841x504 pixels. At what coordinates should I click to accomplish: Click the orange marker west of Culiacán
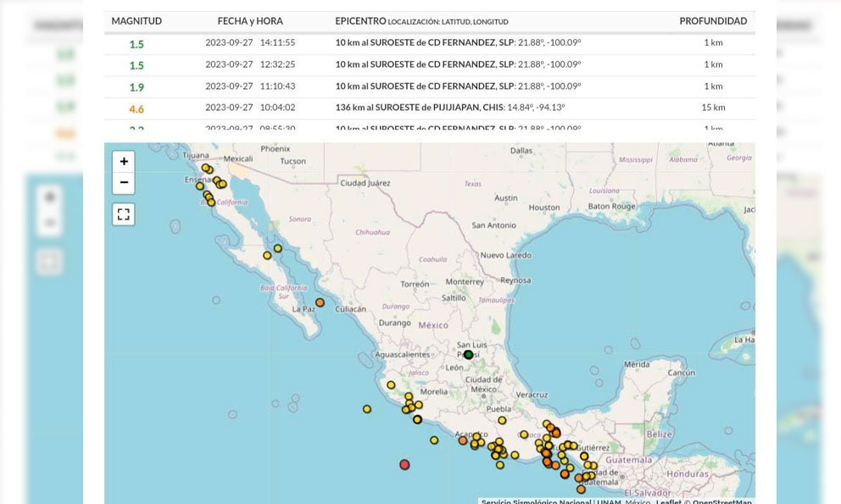[x=320, y=302]
